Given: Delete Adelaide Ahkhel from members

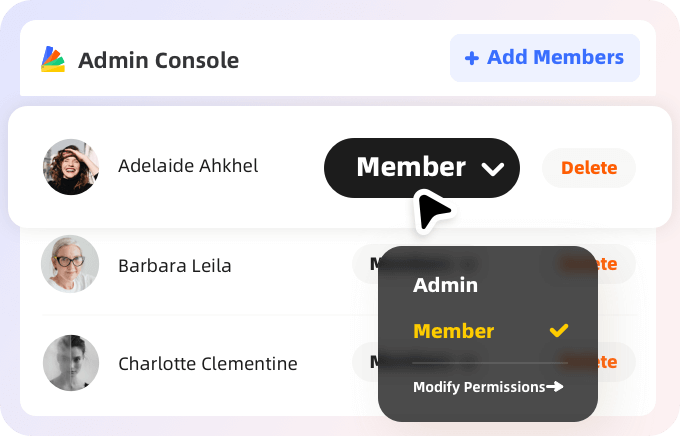Looking at the screenshot, I should 589,168.
